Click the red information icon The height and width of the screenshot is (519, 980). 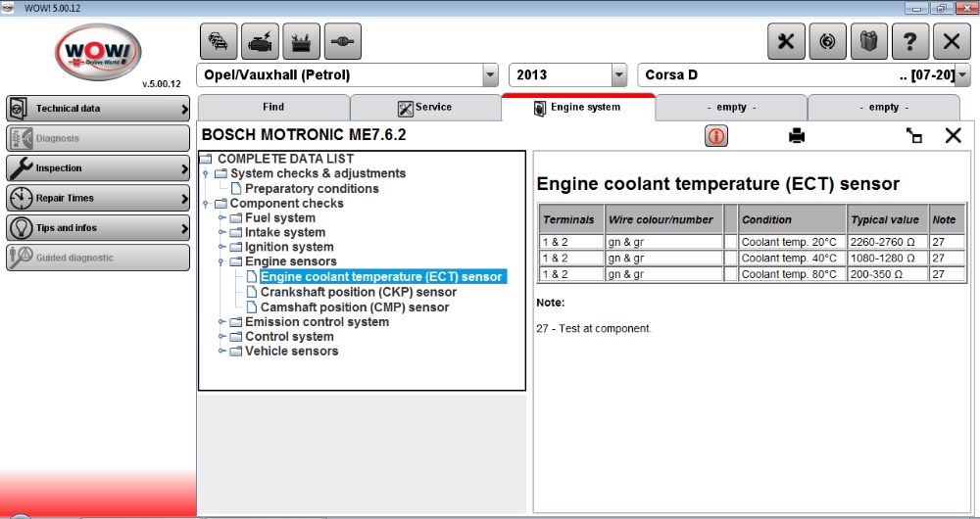(716, 135)
